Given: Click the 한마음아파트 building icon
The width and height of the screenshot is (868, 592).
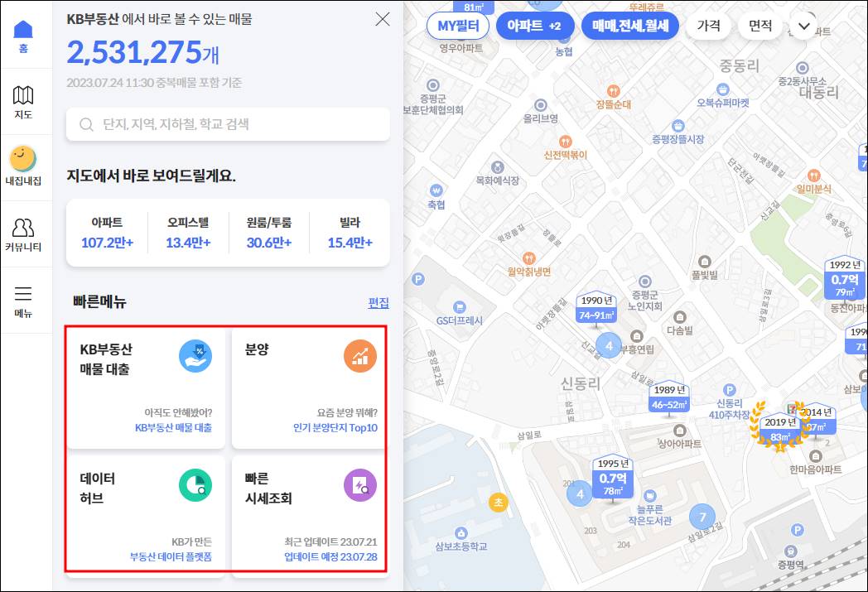Looking at the screenshot, I should tap(815, 456).
